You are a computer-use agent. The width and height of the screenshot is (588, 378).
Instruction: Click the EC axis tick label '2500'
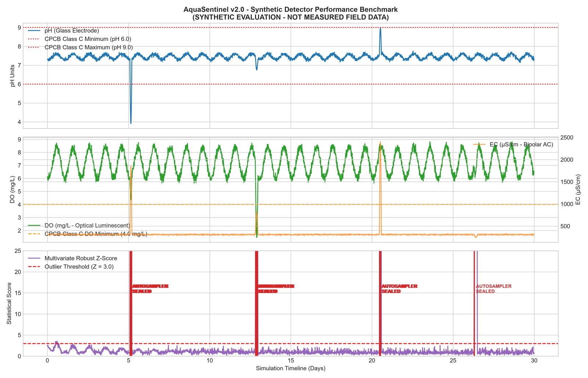566,137
